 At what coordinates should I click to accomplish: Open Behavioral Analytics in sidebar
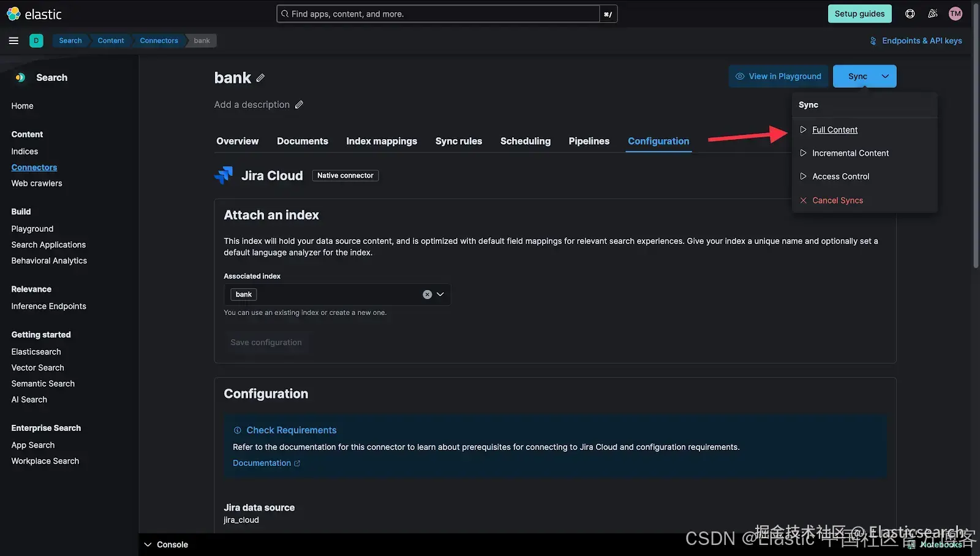tap(49, 261)
